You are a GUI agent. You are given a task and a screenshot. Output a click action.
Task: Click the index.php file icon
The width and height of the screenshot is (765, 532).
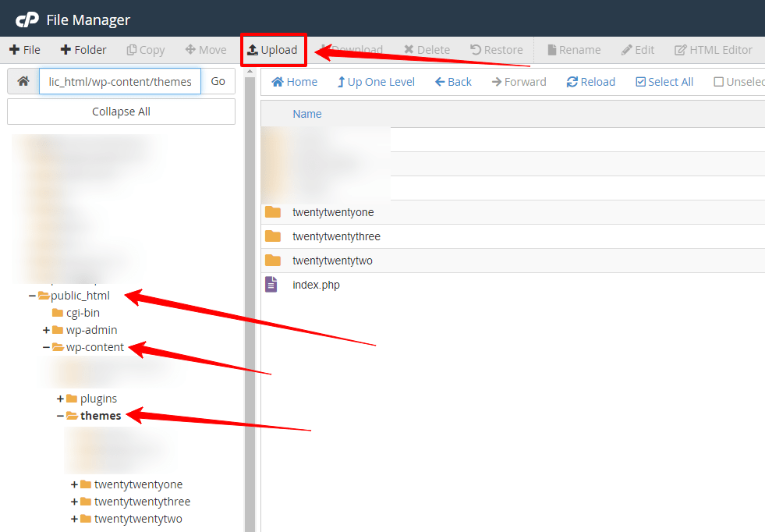tap(271, 285)
